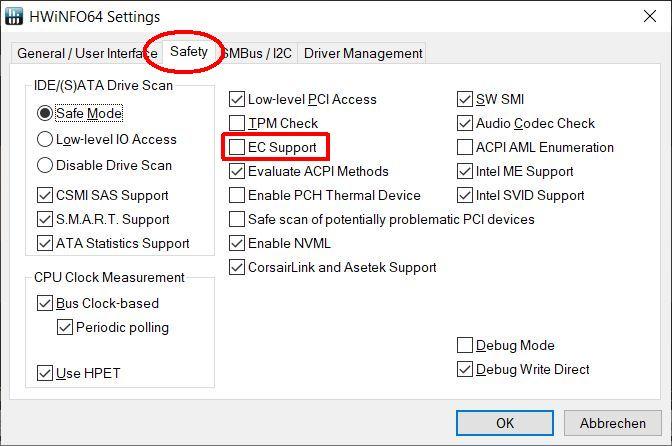
Task: Uncheck Evaluate ACPI Methods
Action: tap(237, 171)
